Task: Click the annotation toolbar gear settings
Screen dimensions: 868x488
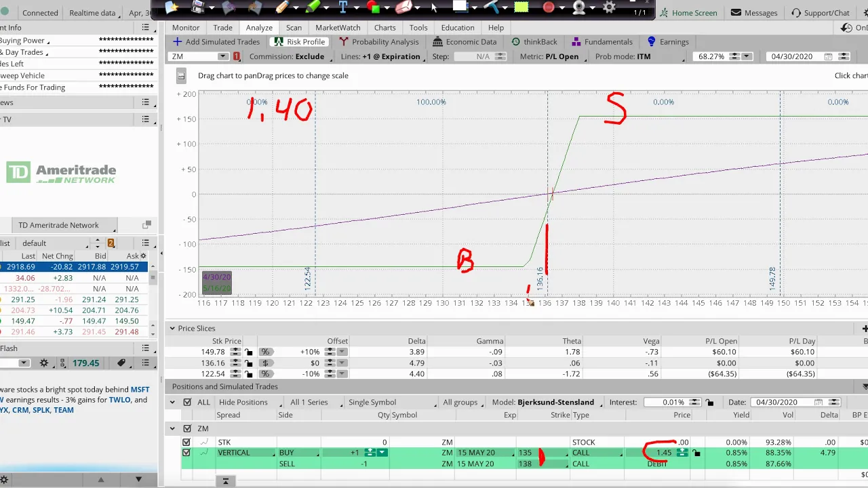Action: [x=610, y=7]
